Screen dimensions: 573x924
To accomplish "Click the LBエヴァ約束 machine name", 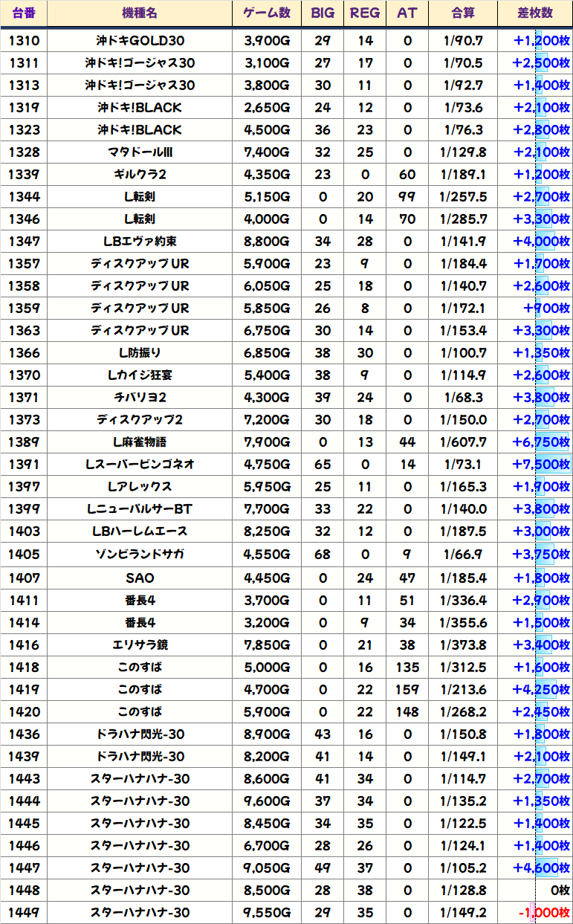I will pyautogui.click(x=140, y=242).
